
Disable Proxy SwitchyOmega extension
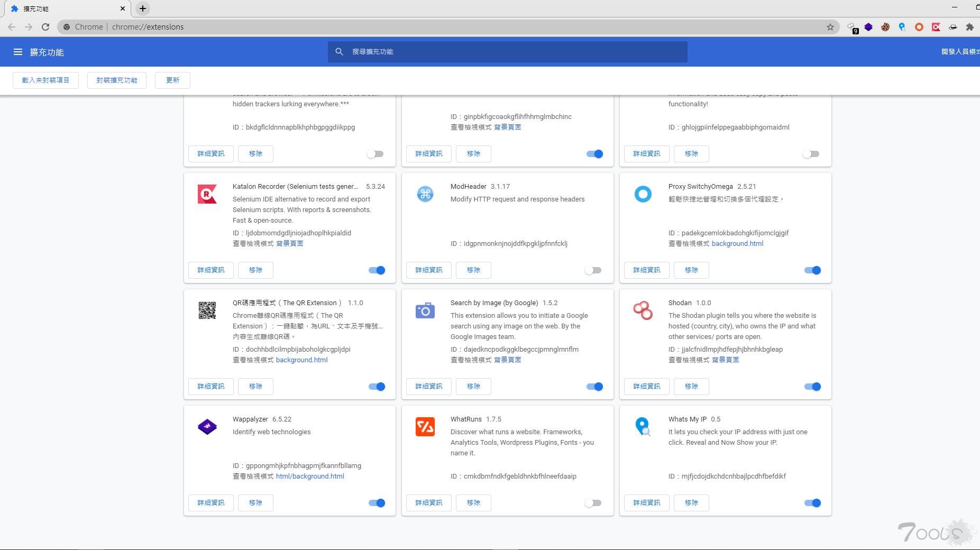click(x=813, y=270)
